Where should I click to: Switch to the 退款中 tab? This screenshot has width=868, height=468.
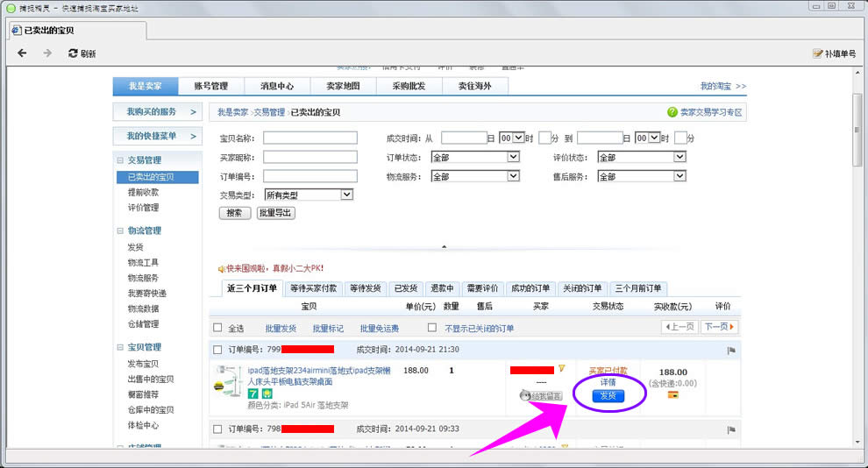[x=442, y=288]
